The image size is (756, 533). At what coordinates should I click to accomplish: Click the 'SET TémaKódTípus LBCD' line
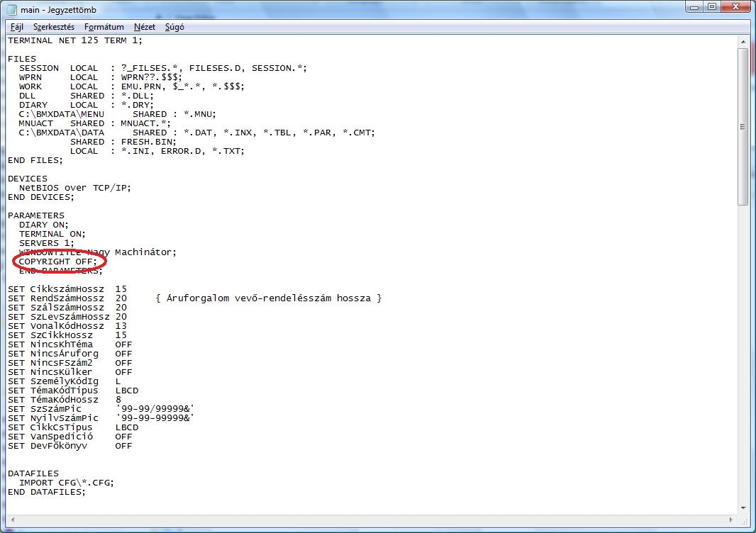click(73, 391)
